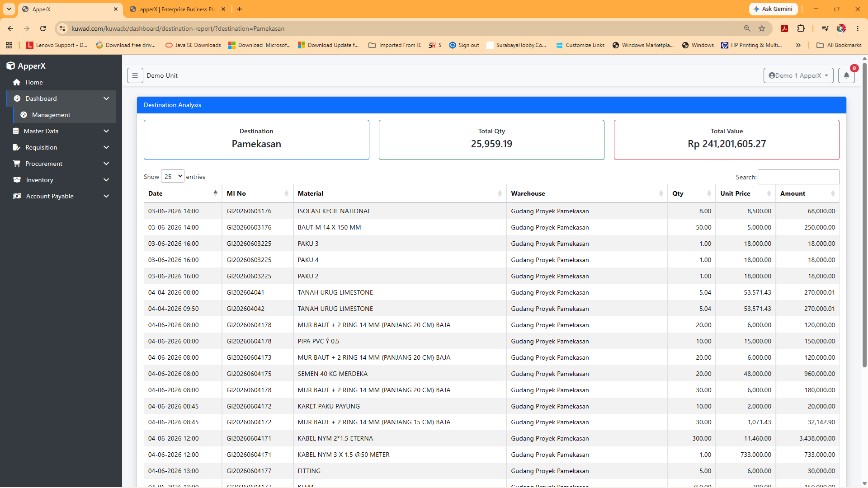
Task: Open the Show entries count dropdown
Action: (173, 177)
